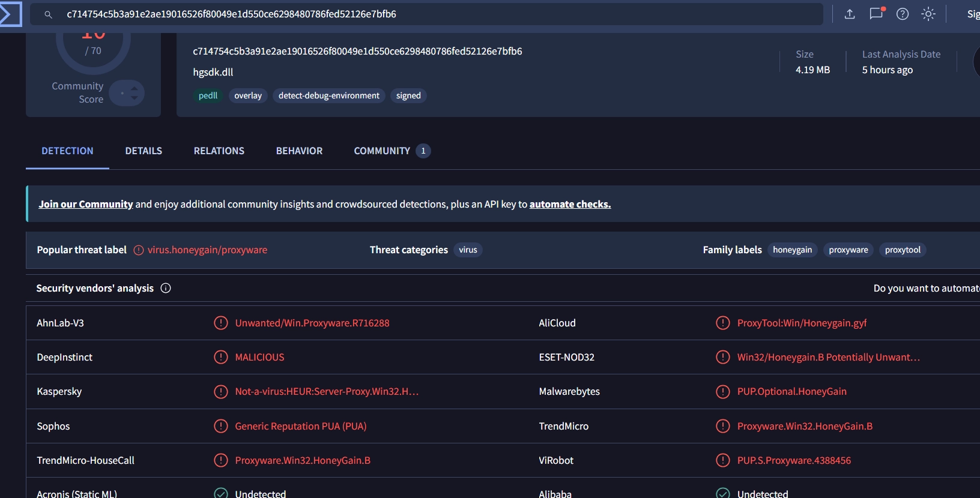Click Unwanted/Win.Proxyware.R716288 detection
Viewport: 980px width, 498px height.
click(x=312, y=323)
